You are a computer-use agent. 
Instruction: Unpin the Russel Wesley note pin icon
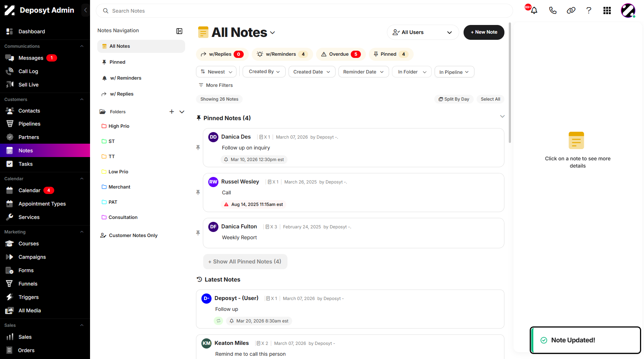click(198, 193)
